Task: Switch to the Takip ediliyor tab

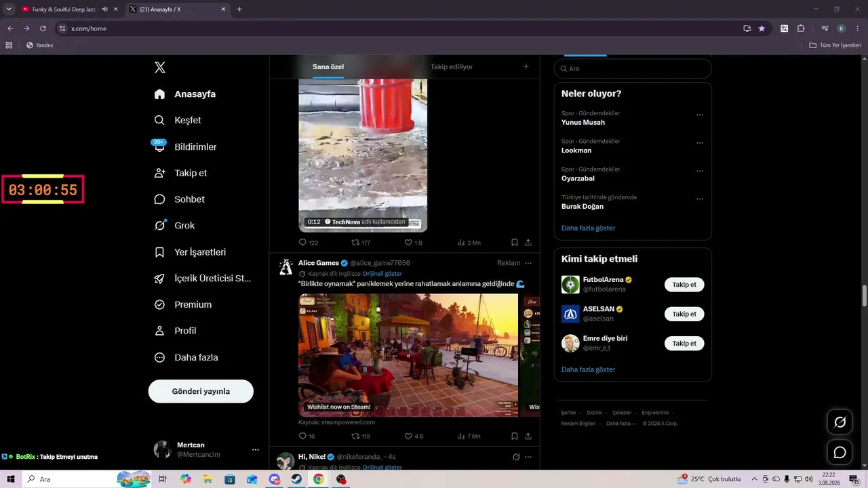Action: (452, 66)
